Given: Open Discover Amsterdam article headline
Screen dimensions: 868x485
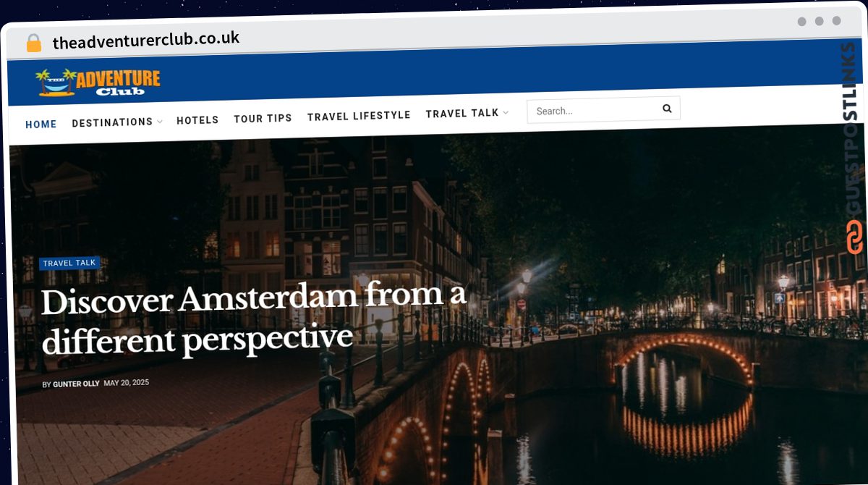Looking at the screenshot, I should click(254, 318).
